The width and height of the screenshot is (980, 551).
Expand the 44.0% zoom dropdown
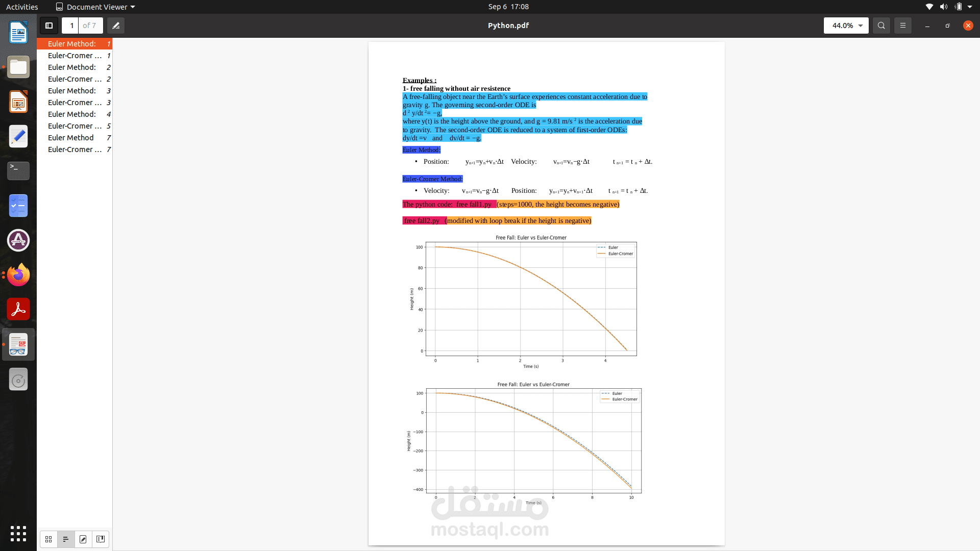pyautogui.click(x=861, y=26)
